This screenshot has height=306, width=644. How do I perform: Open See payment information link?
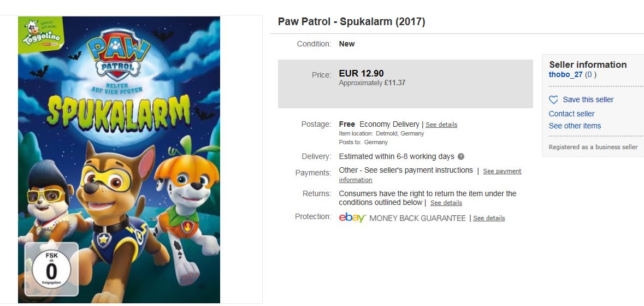pos(502,171)
